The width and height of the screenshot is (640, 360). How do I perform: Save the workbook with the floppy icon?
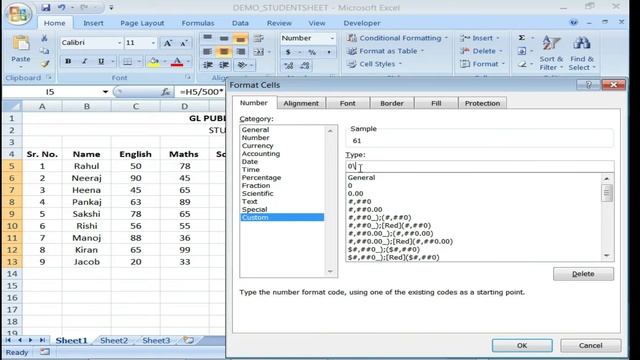pos(46,7)
